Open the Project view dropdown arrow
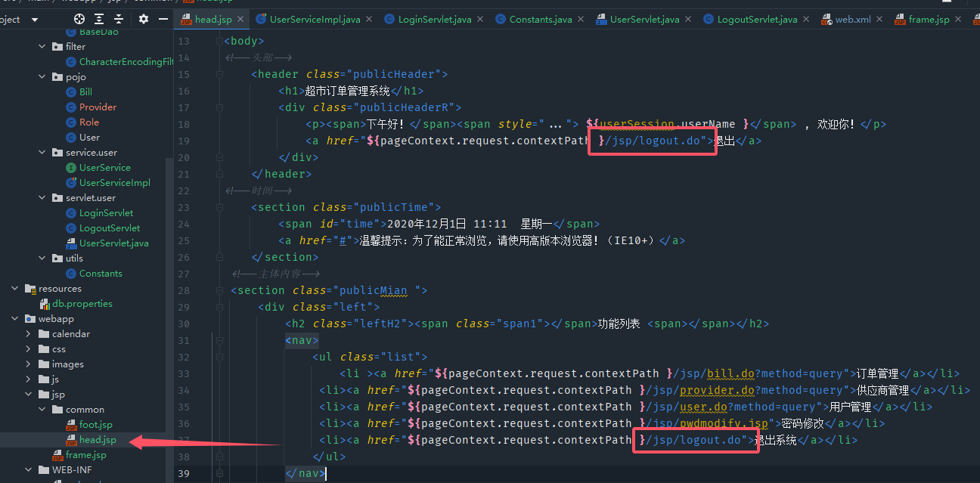Image resolution: width=980 pixels, height=483 pixels. click(x=35, y=20)
